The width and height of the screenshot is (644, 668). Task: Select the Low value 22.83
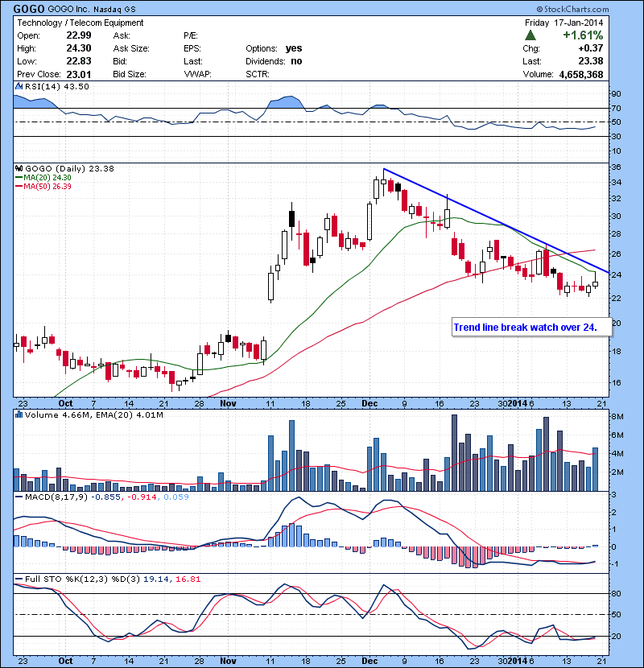pos(79,61)
